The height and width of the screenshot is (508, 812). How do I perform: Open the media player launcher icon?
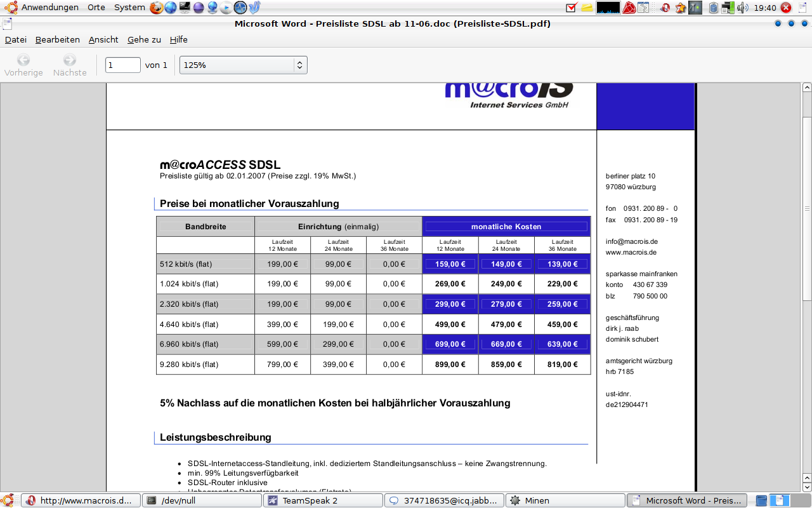tap(226, 8)
